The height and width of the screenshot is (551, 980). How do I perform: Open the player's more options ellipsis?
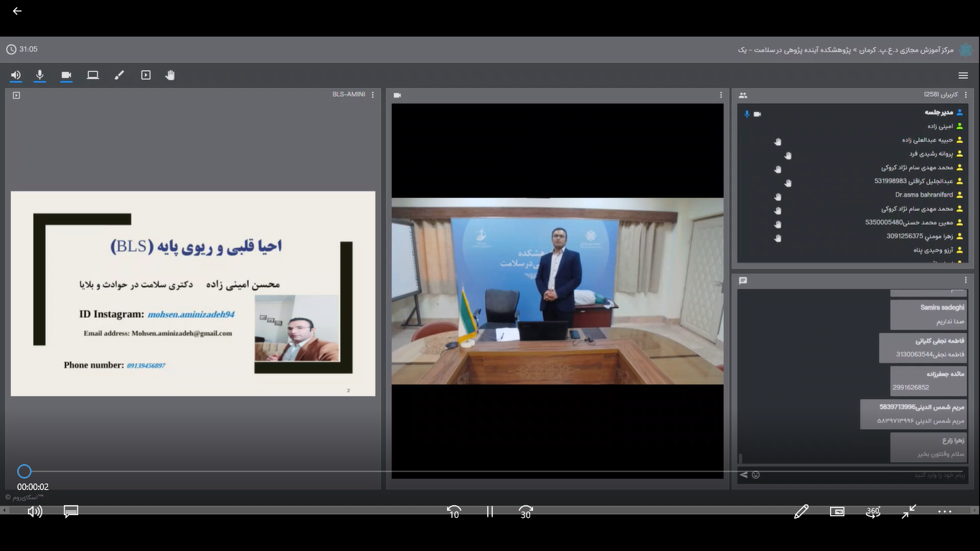[945, 512]
